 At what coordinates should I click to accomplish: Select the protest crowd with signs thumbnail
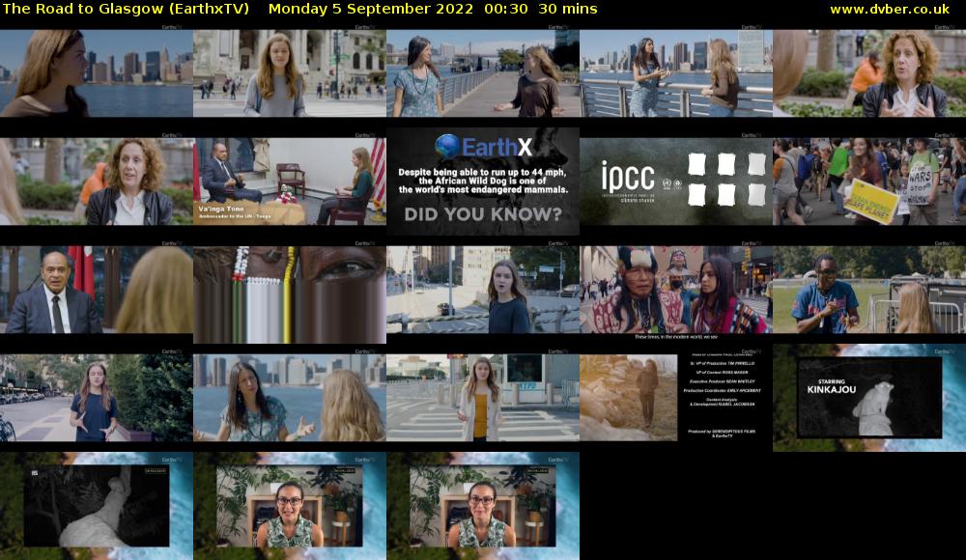(x=869, y=182)
